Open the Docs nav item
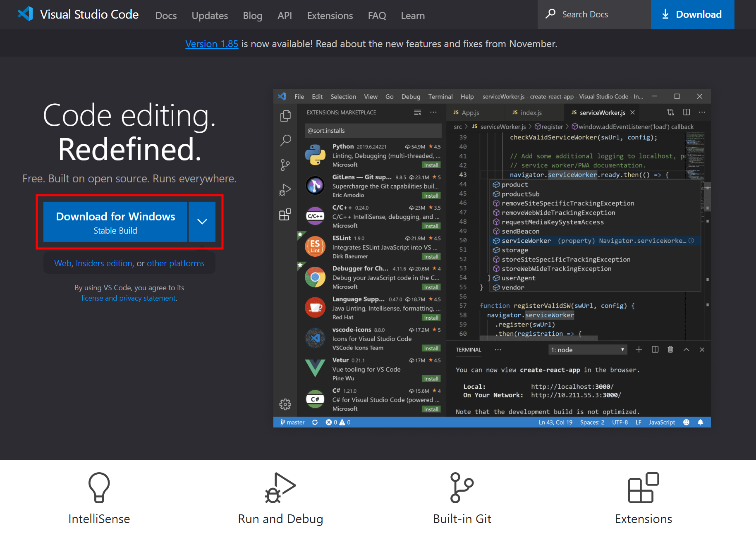The image size is (756, 533). (x=166, y=15)
